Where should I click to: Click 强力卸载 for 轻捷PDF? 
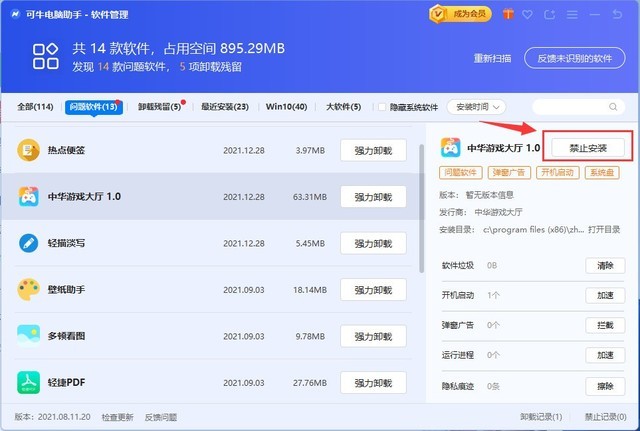click(x=373, y=383)
